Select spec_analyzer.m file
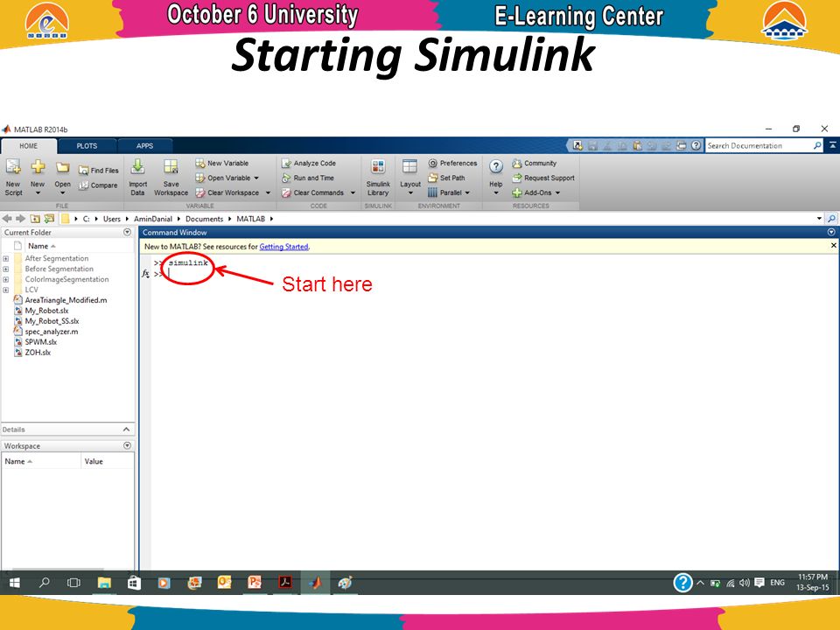The image size is (840, 630). pos(51,332)
